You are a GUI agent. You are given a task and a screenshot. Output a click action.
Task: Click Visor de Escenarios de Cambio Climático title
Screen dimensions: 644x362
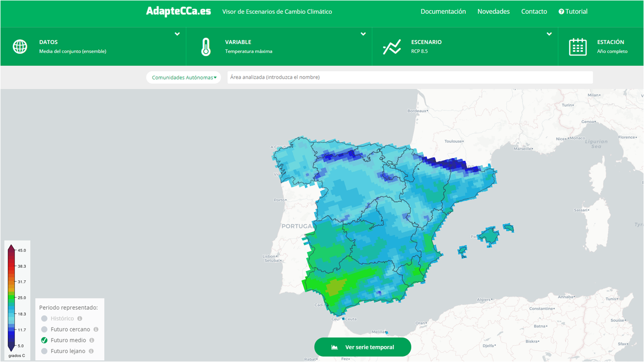click(x=277, y=11)
